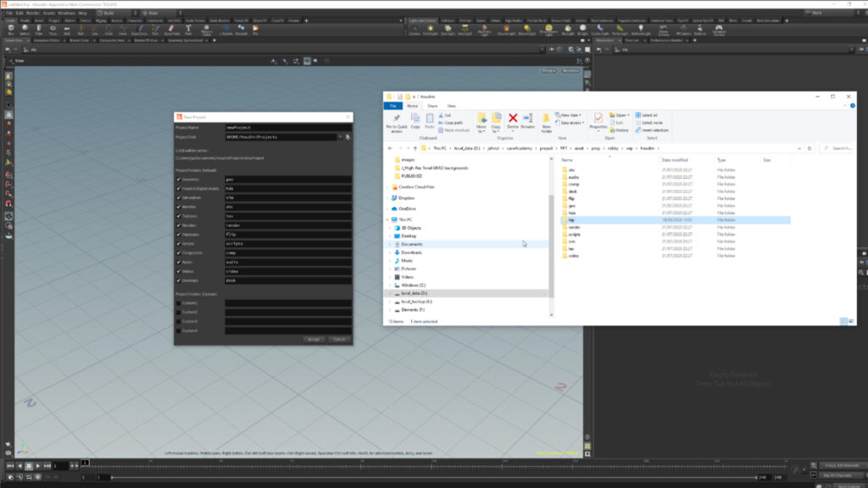Enable the Custom1 folder checkbox

coord(179,302)
